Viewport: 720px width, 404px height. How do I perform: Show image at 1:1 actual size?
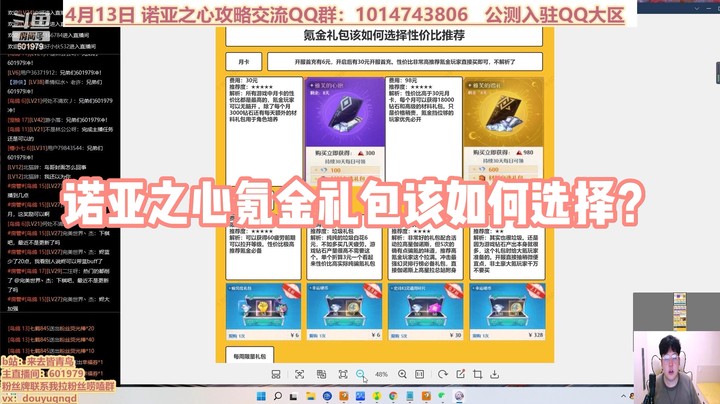[x=420, y=374]
